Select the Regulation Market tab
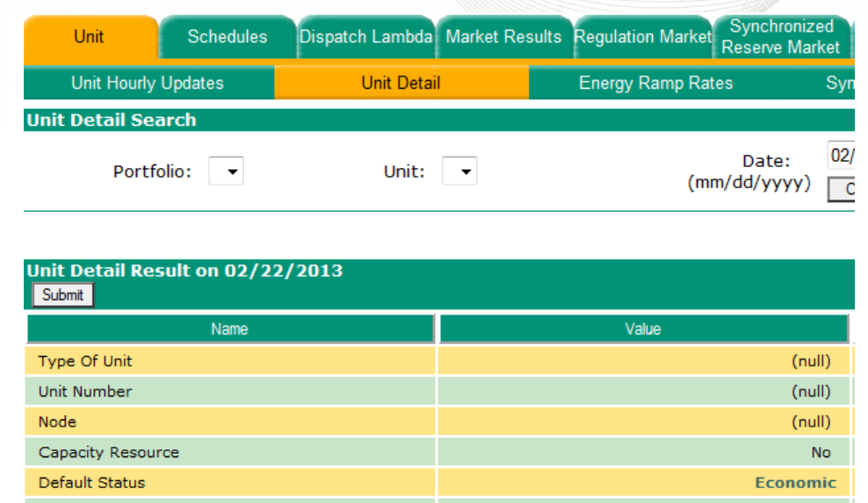This screenshot has width=868, height=503. pyautogui.click(x=642, y=37)
